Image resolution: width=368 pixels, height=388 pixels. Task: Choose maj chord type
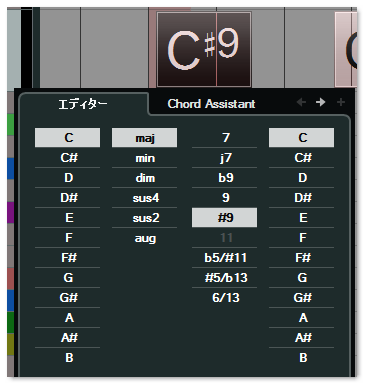click(144, 137)
